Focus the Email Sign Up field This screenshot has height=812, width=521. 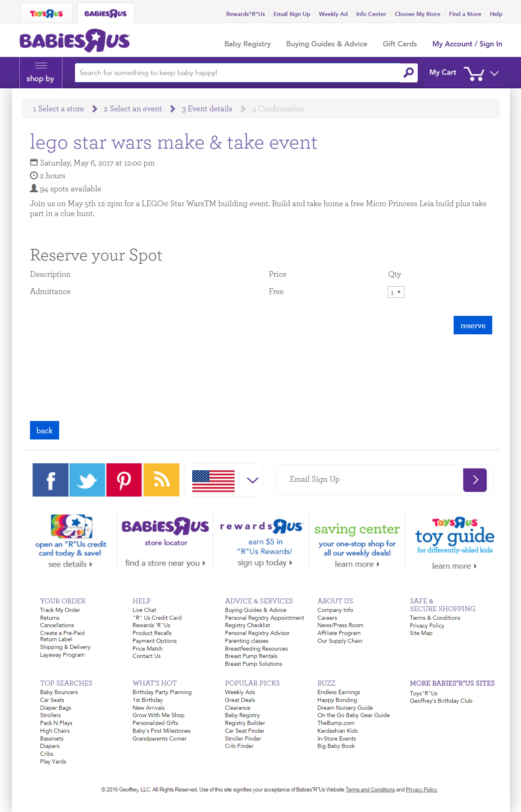pyautogui.click(x=370, y=480)
